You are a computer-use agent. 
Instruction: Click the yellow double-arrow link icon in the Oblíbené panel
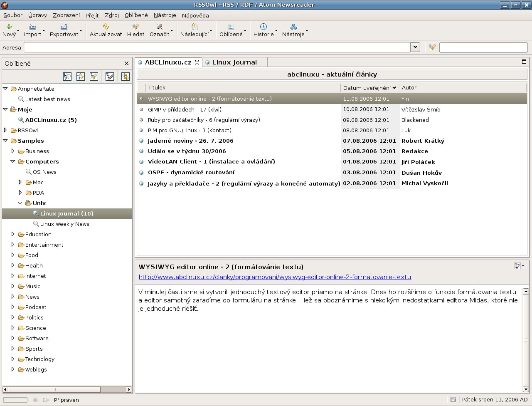click(x=126, y=76)
